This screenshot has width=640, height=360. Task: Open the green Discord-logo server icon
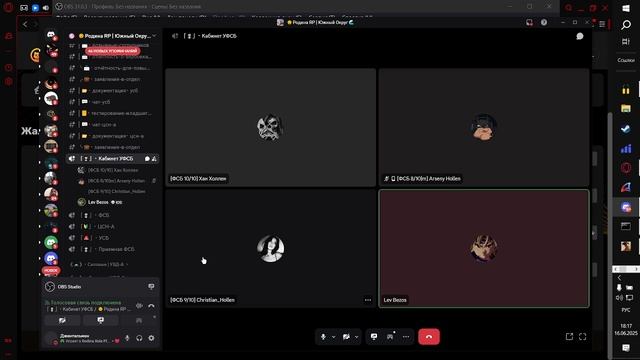(51, 242)
